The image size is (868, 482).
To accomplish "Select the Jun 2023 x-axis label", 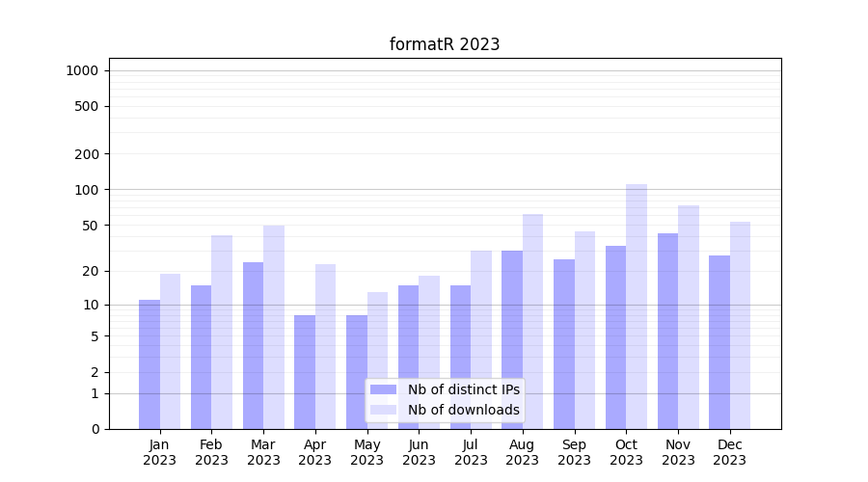I will pyautogui.click(x=419, y=452).
